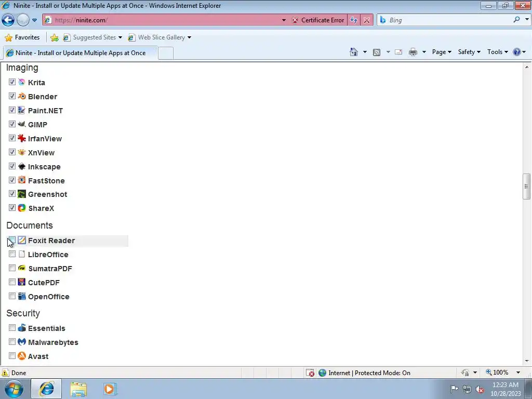Viewport: 532px width, 399px height.
Task: Click the LibreOffice app icon
Action: click(x=22, y=254)
